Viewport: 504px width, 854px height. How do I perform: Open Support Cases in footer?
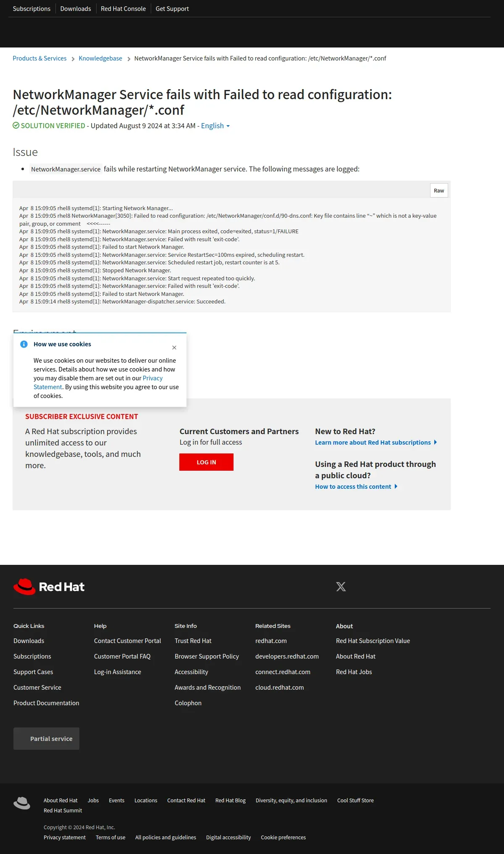click(33, 672)
